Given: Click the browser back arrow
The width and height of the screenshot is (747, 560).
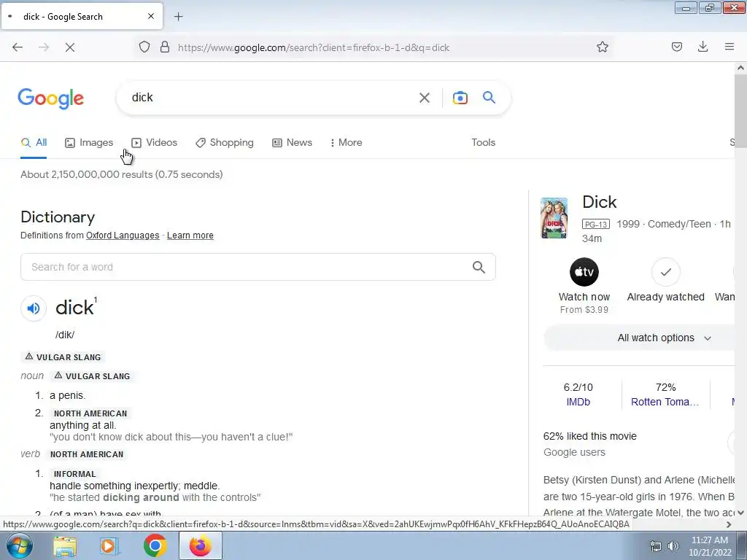Looking at the screenshot, I should (18, 47).
